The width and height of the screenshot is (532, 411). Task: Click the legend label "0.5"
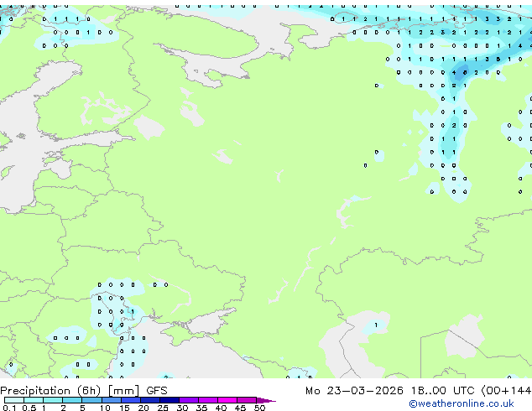tap(29, 408)
